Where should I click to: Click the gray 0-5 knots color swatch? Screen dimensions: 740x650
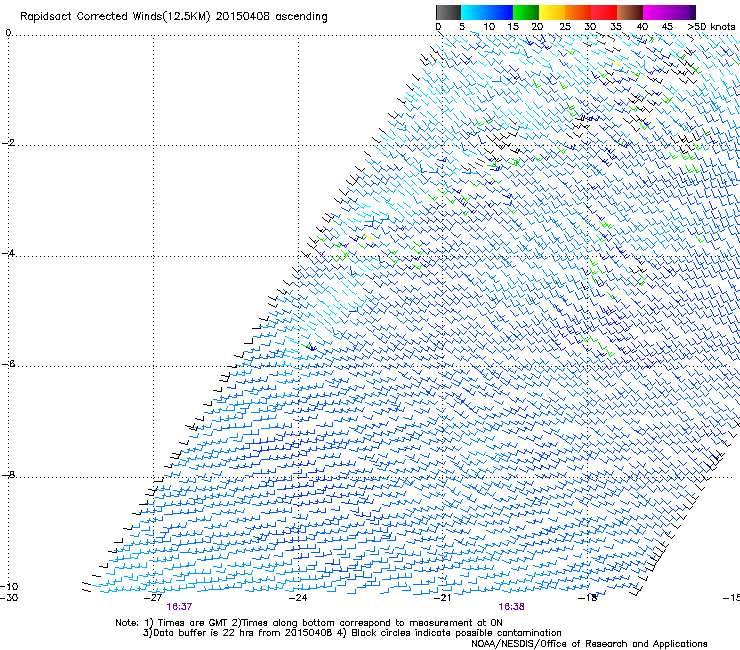(448, 12)
